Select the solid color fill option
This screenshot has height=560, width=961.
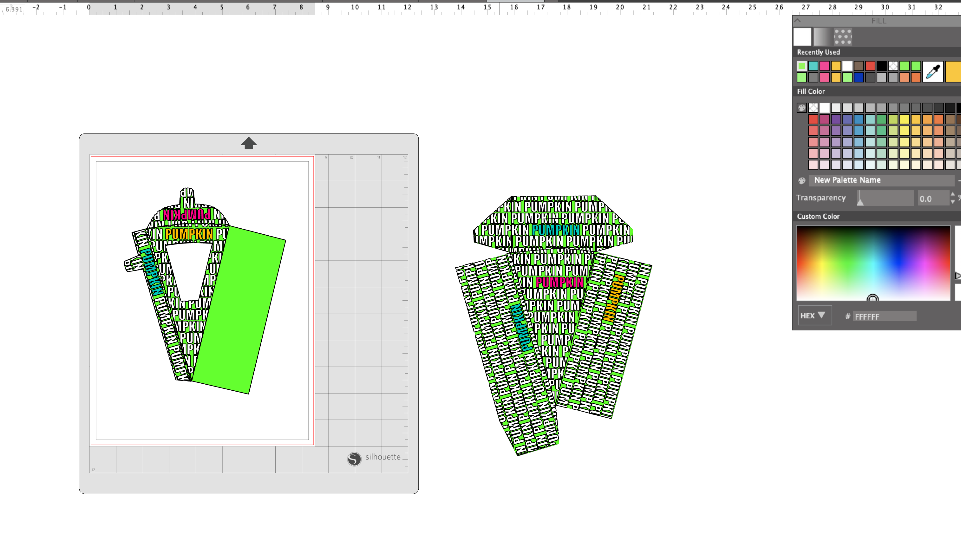(802, 36)
